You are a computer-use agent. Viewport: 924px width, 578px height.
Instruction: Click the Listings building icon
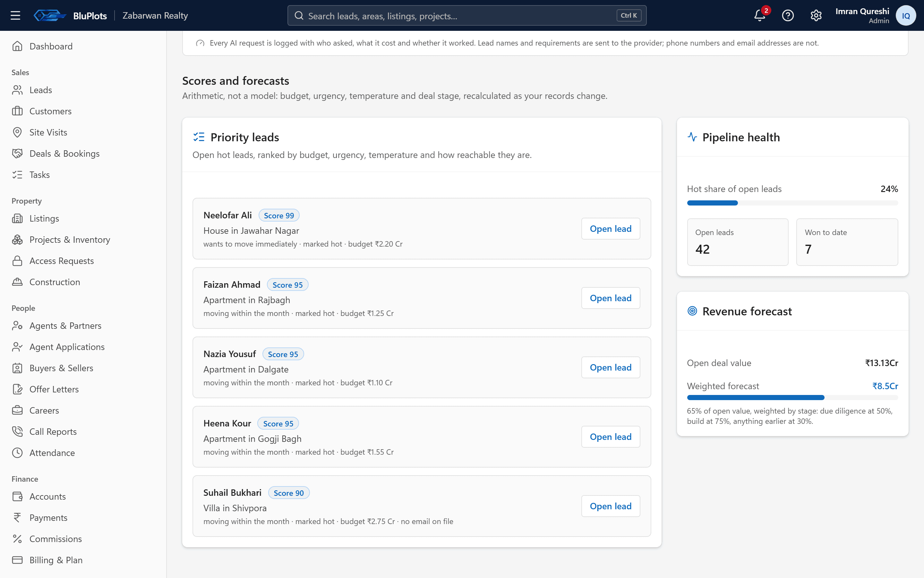click(17, 218)
